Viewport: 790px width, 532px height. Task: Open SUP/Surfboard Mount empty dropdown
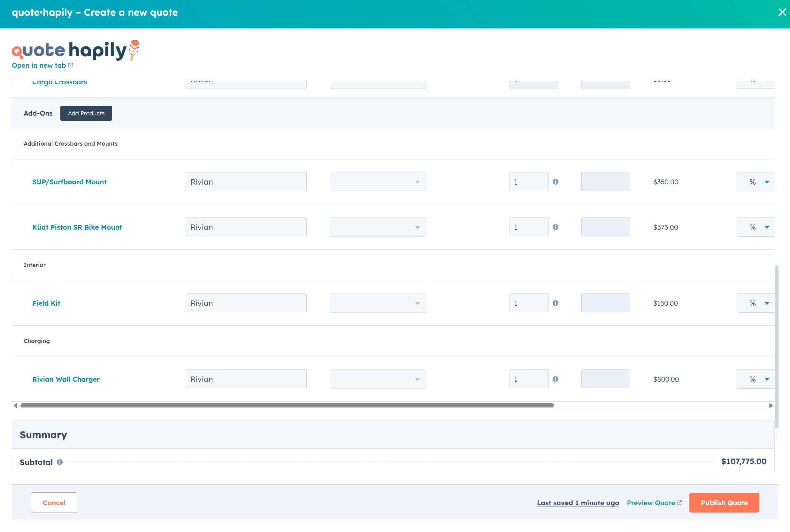(378, 182)
